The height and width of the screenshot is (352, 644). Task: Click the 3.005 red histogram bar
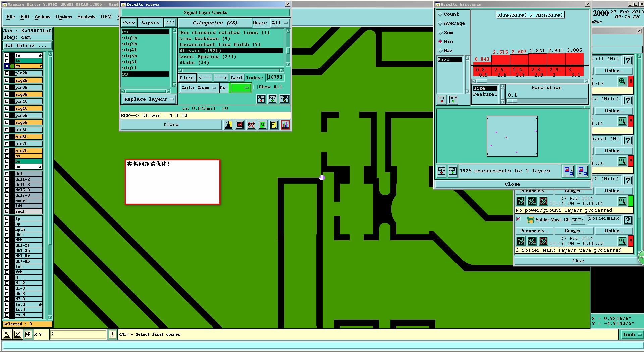click(x=574, y=59)
